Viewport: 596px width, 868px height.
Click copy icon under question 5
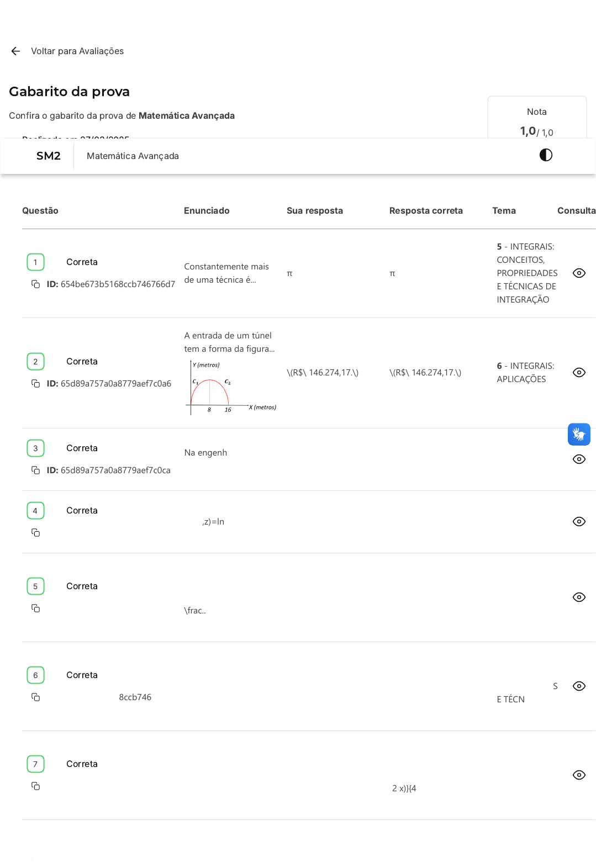36,608
